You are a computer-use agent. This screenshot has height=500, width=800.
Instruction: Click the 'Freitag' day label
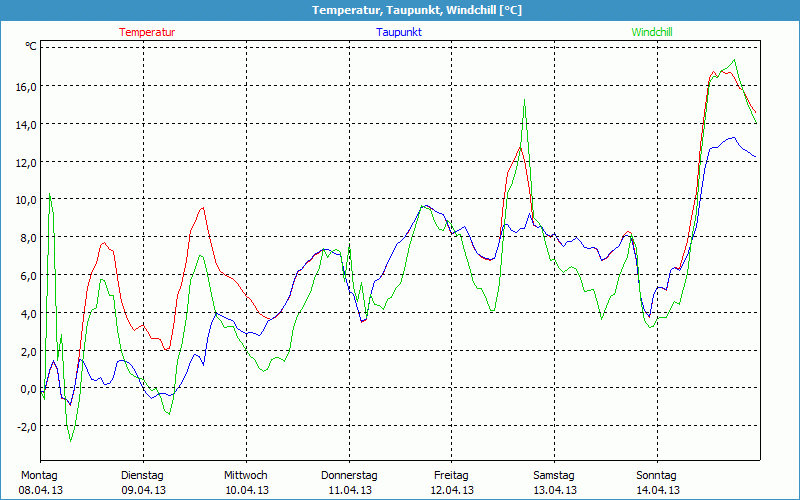tap(452, 476)
